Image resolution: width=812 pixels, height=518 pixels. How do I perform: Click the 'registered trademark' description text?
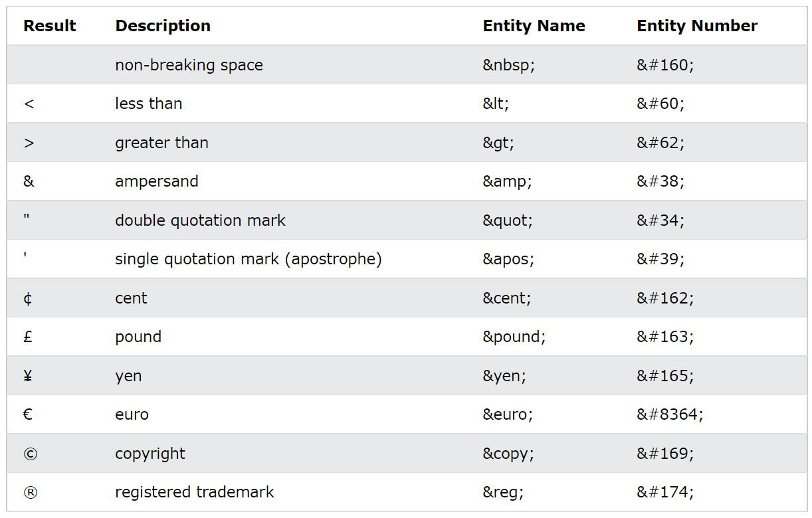pos(195,492)
